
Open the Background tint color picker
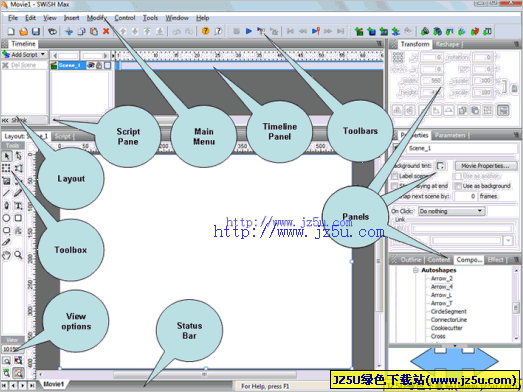pyautogui.click(x=441, y=166)
